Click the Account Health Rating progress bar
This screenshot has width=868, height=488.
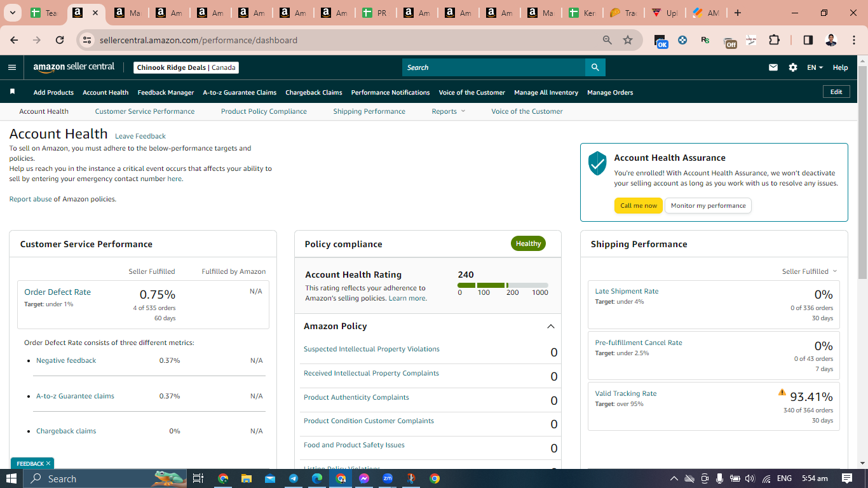[503, 285]
